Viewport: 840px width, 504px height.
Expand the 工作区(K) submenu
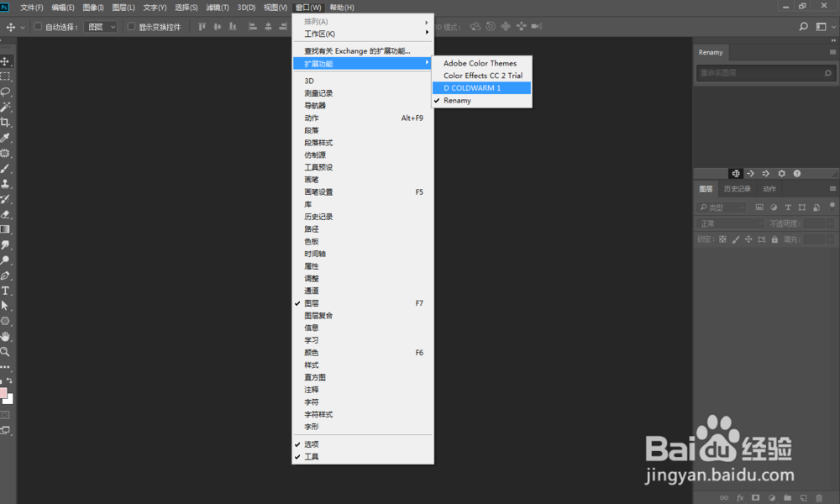(x=363, y=34)
